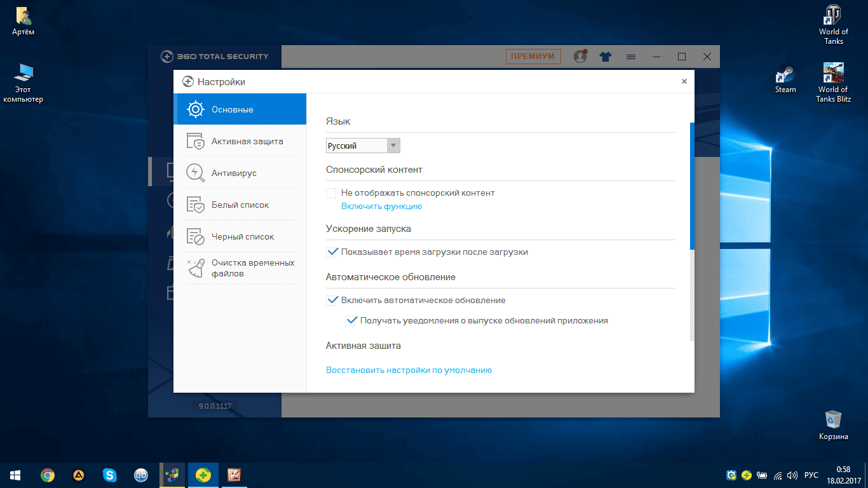Click the 360 Total Security tray icon

[x=747, y=475]
